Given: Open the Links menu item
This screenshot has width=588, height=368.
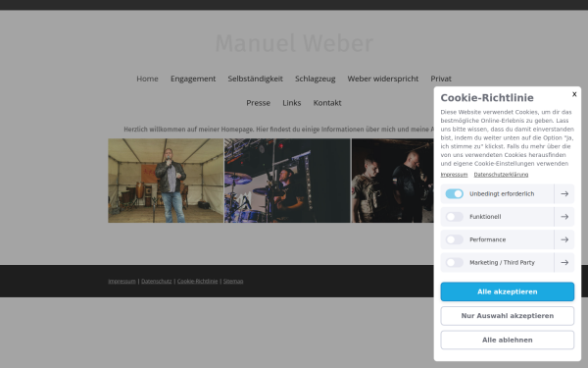Looking at the screenshot, I should coord(292,102).
